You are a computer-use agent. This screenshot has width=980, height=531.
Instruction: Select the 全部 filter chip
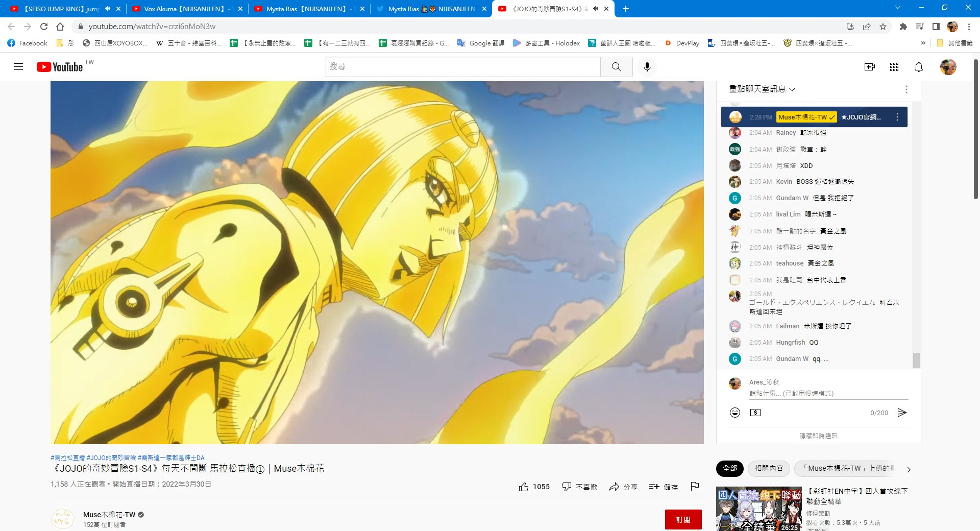pos(730,468)
